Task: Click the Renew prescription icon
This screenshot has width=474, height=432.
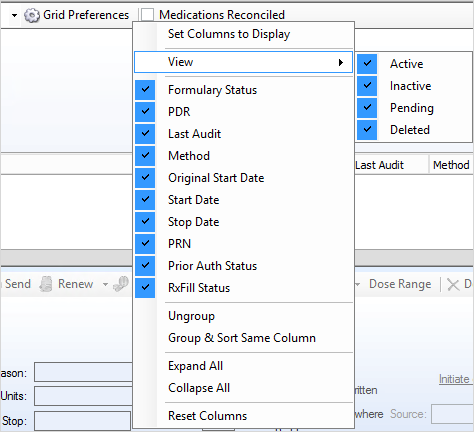Action: point(46,284)
